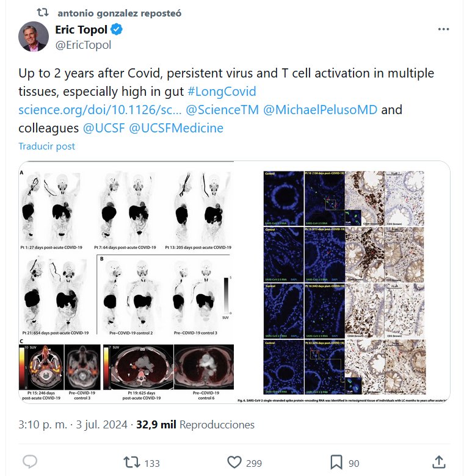This screenshot has height=476, width=464.
Task: Bookmark this post
Action: click(x=336, y=462)
